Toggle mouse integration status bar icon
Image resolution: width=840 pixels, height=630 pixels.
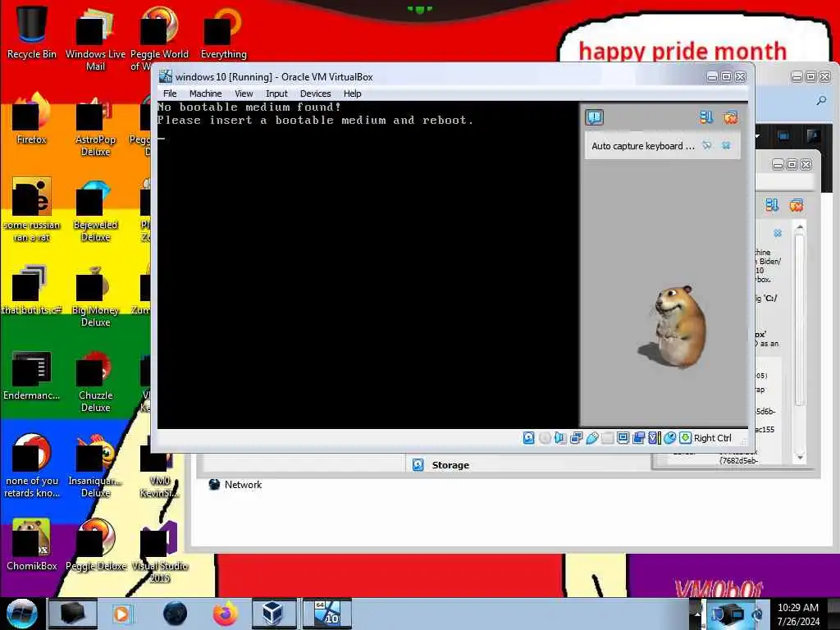click(x=669, y=438)
